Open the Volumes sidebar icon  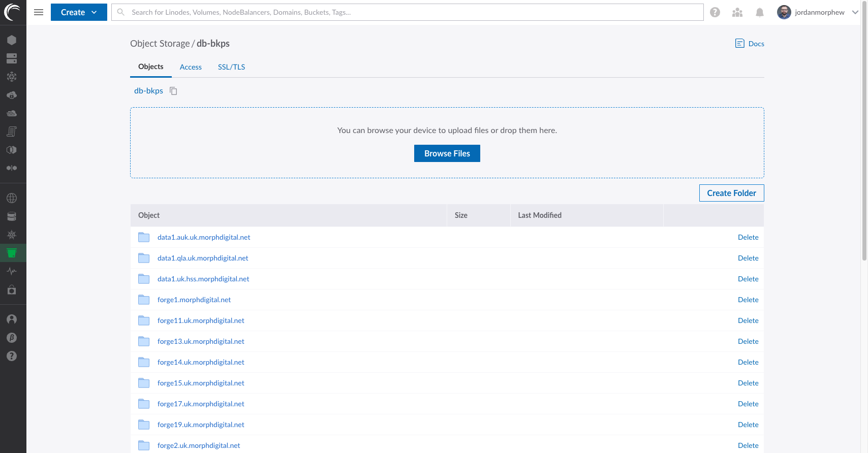pos(12,58)
